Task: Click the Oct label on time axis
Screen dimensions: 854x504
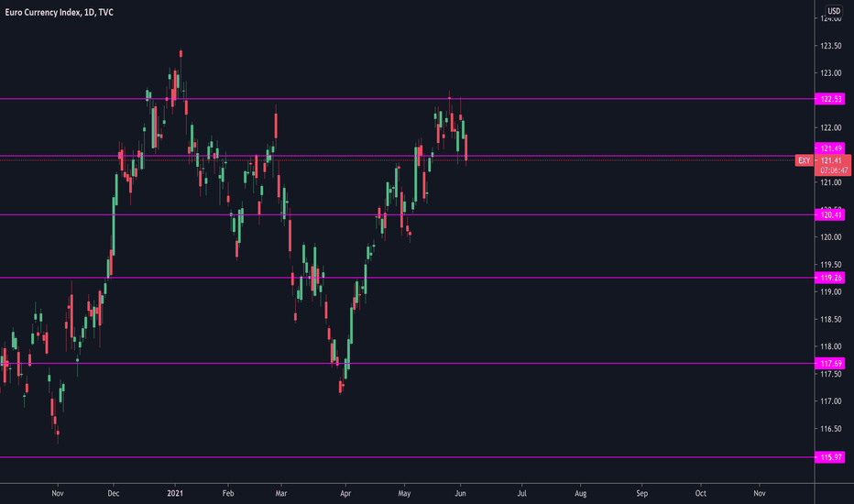Action: [701, 493]
